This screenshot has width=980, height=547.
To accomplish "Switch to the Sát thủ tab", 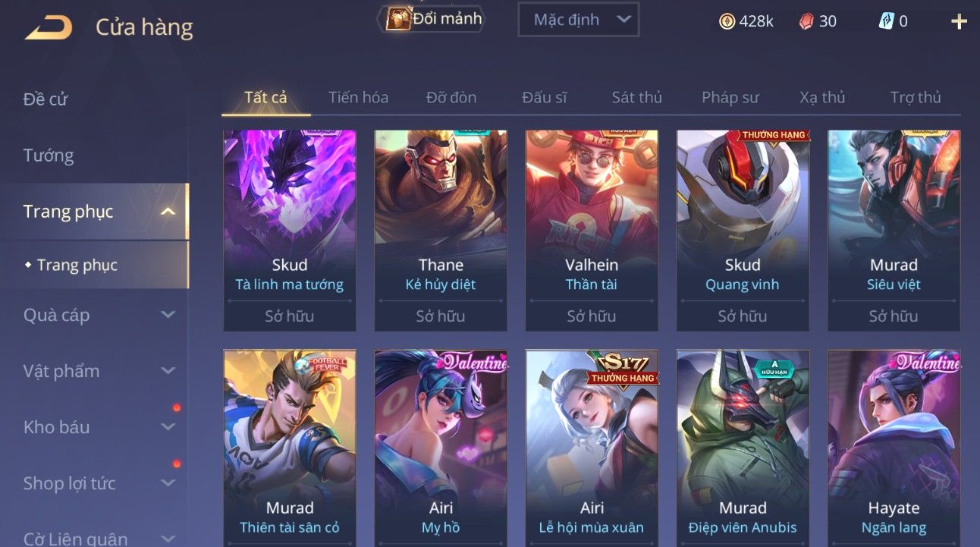I will pyautogui.click(x=636, y=97).
